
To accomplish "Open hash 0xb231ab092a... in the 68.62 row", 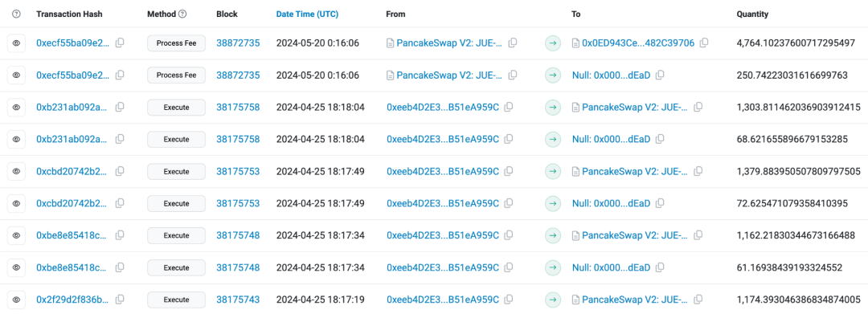I will pos(72,139).
